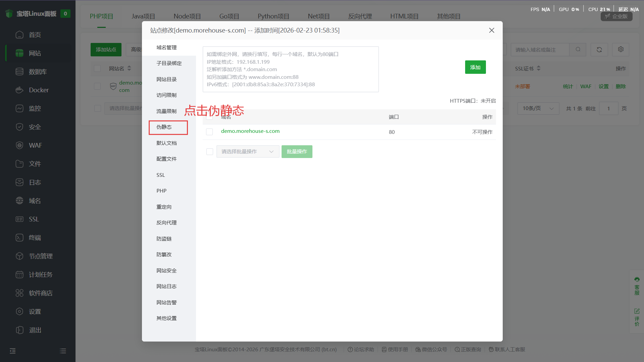Open the WAF firewall sidebar icon
Viewport: 644px width, 362px height.
pyautogui.click(x=19, y=145)
